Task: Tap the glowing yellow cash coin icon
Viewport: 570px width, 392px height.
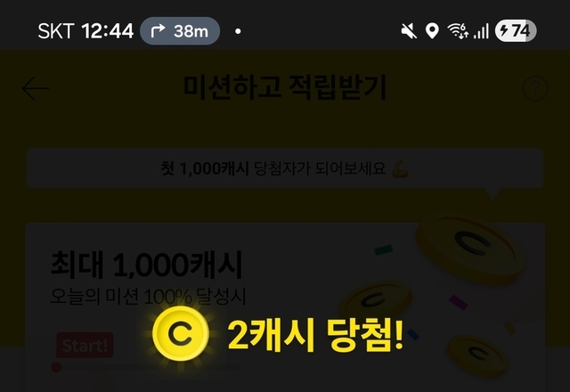Action: coord(181,334)
